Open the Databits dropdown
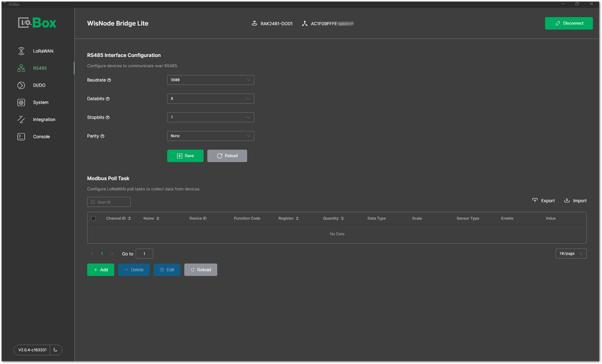Viewport: 602px width, 364px height. coord(210,99)
